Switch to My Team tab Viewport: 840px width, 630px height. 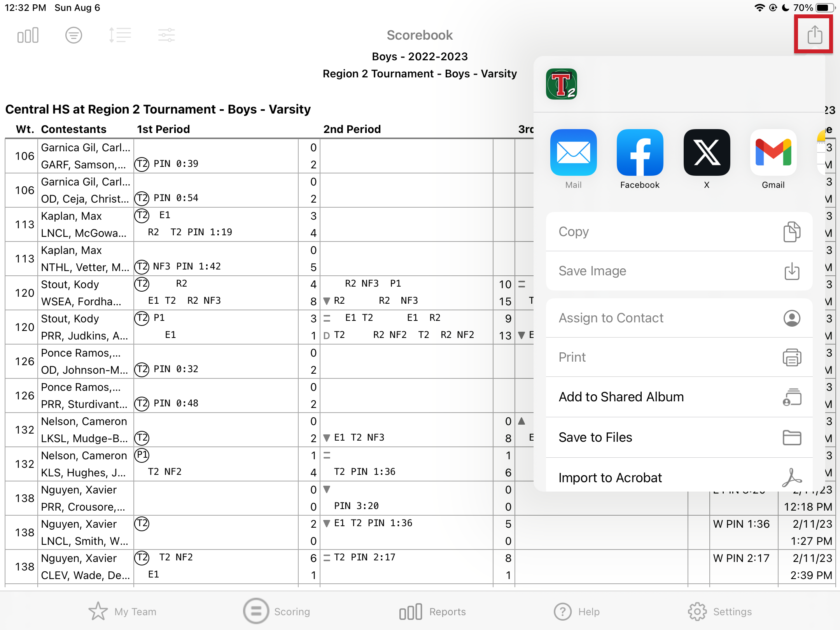[x=122, y=612]
